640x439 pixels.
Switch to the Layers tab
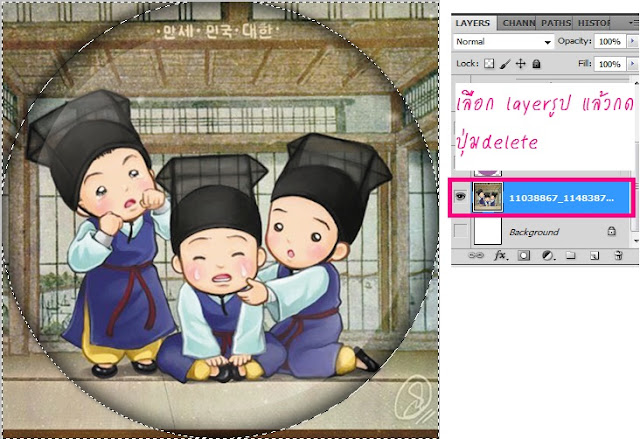tap(473, 23)
